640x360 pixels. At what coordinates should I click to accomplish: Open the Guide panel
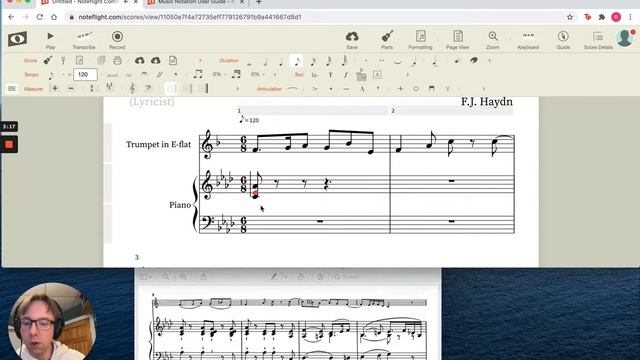coord(563,40)
